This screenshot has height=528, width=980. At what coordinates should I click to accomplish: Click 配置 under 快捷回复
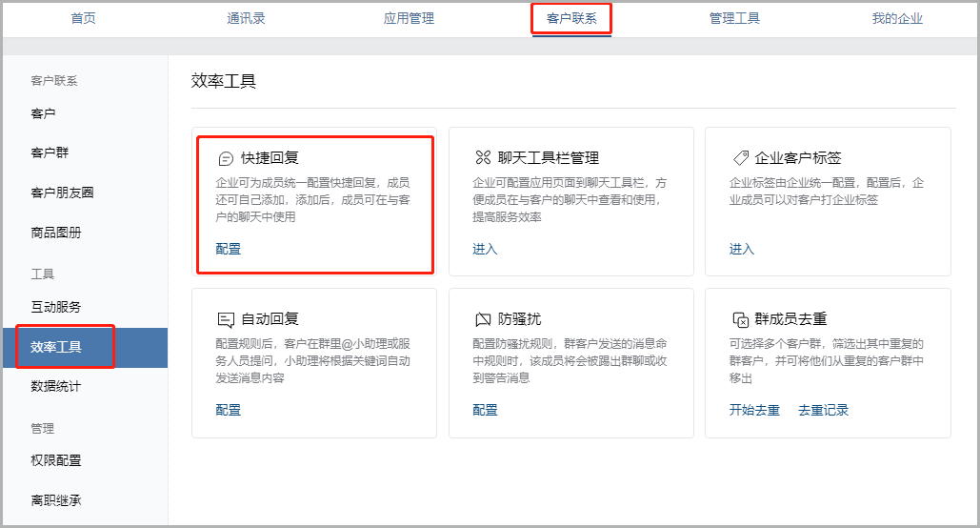(229, 249)
